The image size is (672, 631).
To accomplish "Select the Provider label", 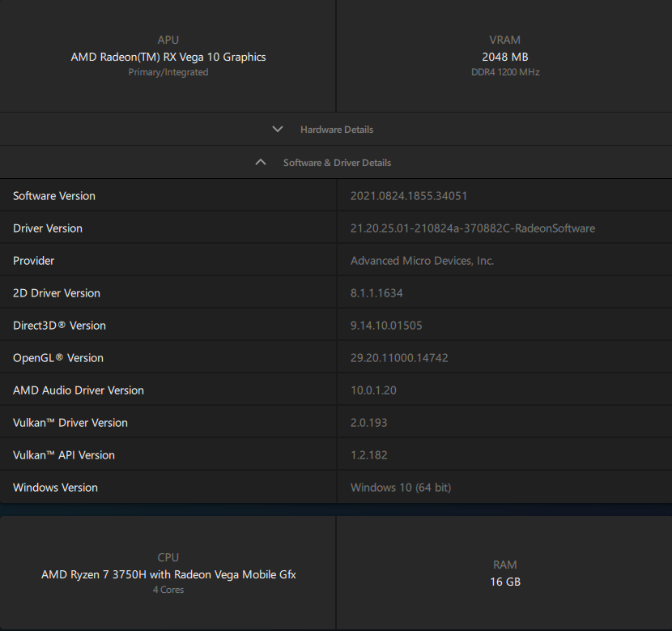I will point(33,261).
